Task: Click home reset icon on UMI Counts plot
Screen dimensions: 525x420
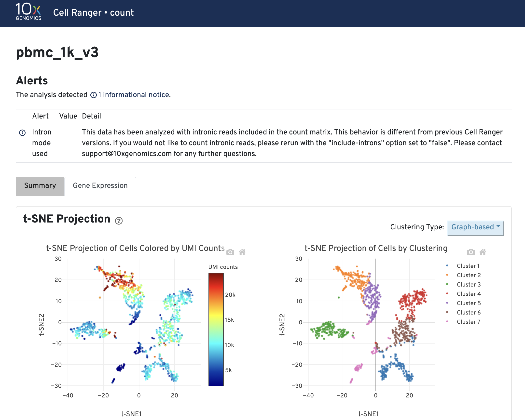Action: point(242,252)
